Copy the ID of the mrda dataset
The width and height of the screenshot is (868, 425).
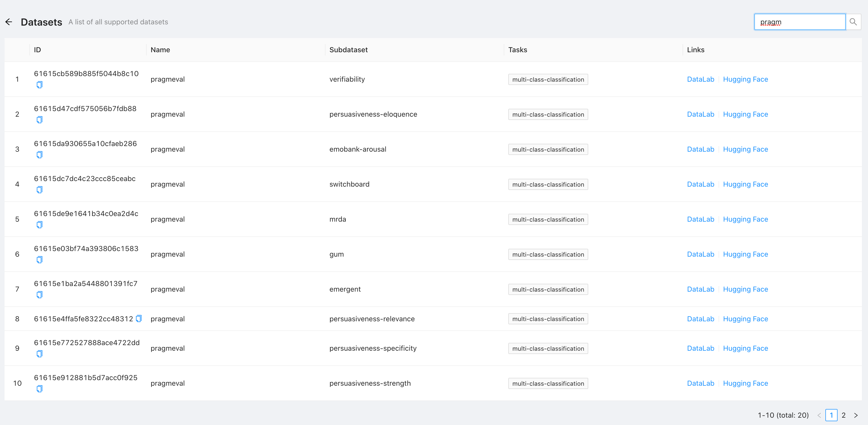[39, 225]
